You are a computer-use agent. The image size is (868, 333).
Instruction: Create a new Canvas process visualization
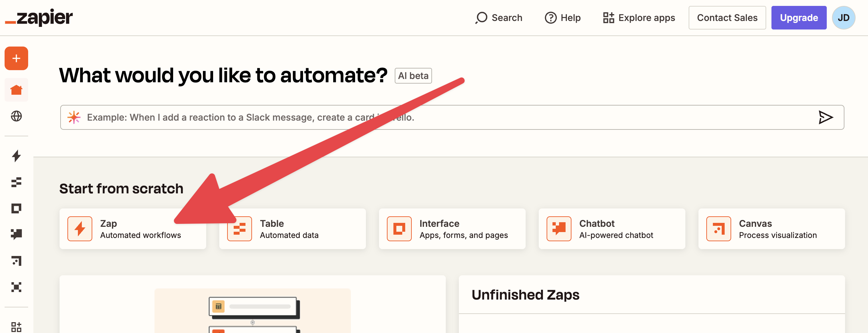point(772,229)
